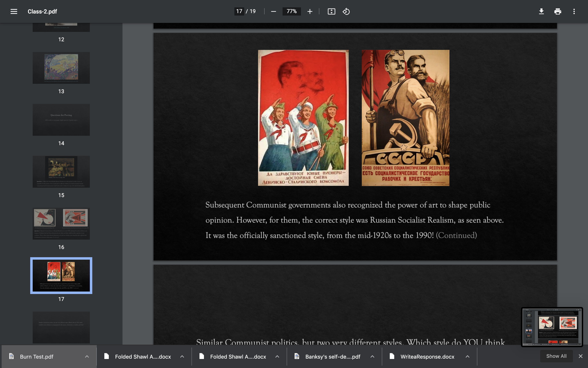This screenshot has width=588, height=368.
Task: Click the "(Continued)" text on slide
Action: pos(456,235)
